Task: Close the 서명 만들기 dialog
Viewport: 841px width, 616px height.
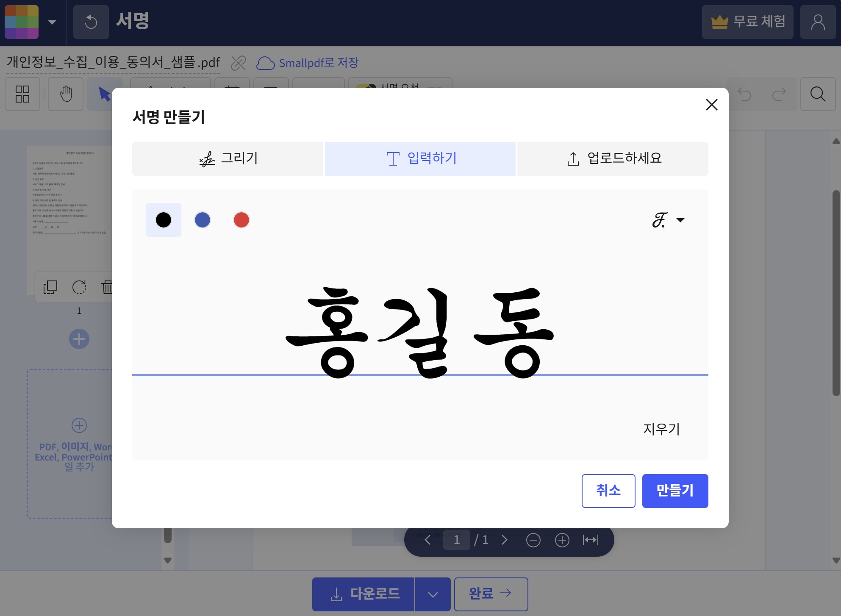Action: coord(711,105)
